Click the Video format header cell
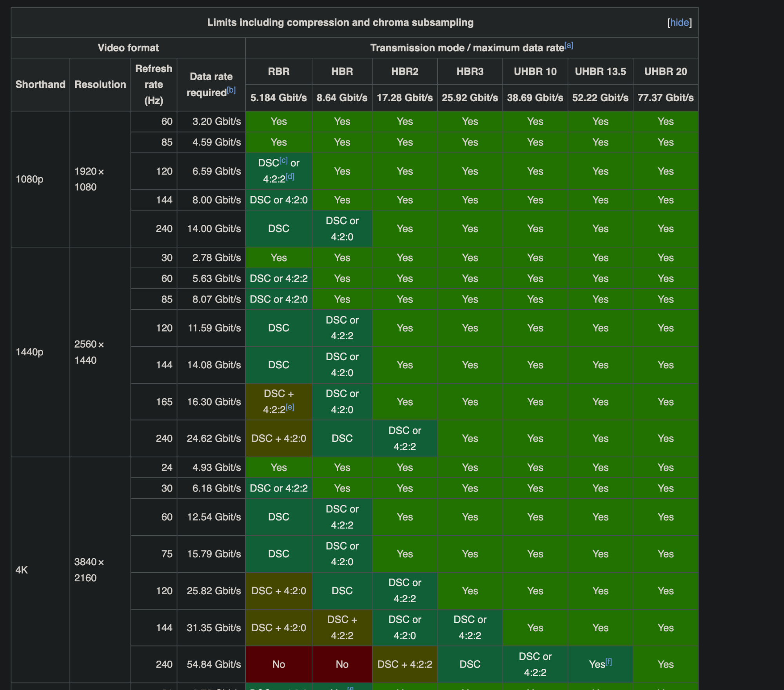784x690 pixels. [x=128, y=48]
